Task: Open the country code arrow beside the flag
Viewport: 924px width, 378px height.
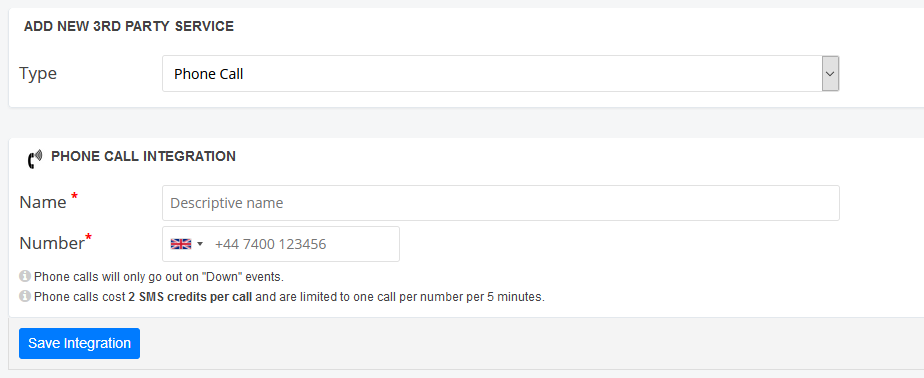Action: (x=200, y=244)
